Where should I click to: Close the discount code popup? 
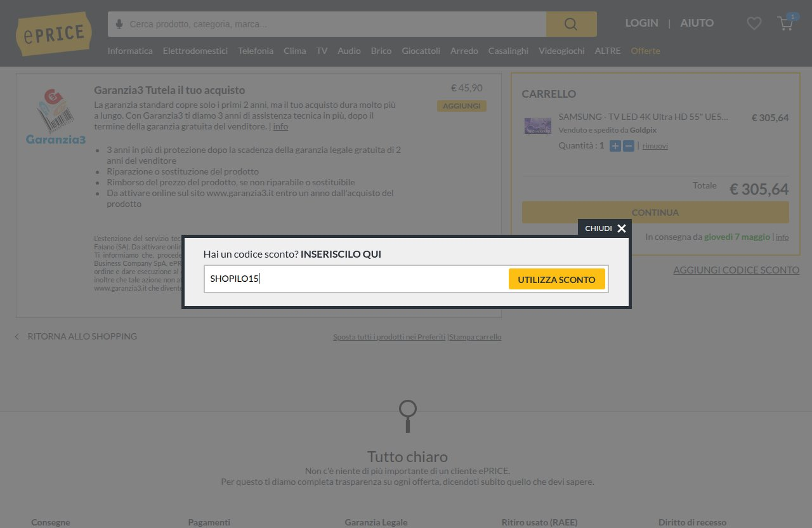[605, 228]
